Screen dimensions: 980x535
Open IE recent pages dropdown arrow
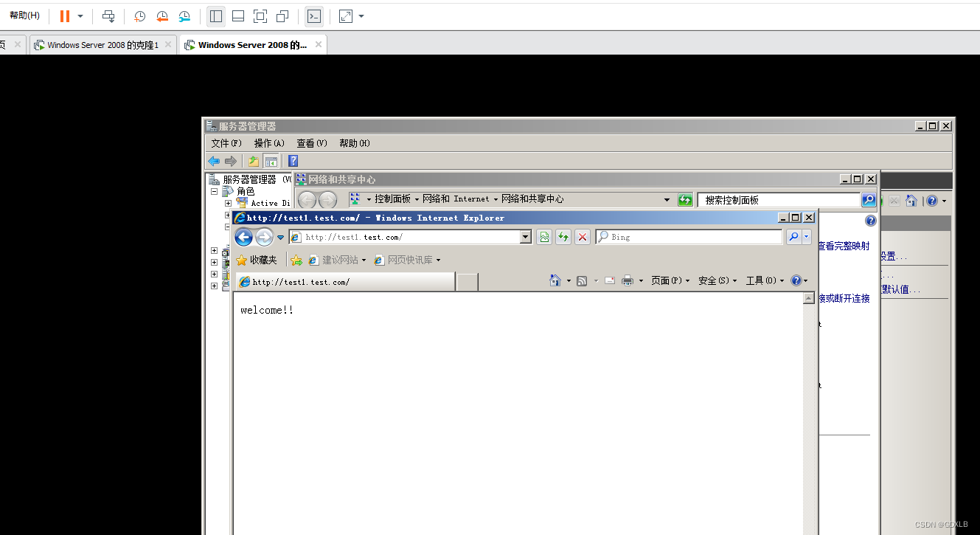point(280,238)
